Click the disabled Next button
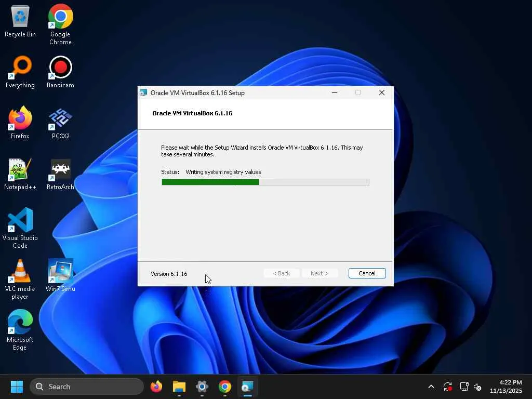Image resolution: width=532 pixels, height=399 pixels. tap(320, 273)
